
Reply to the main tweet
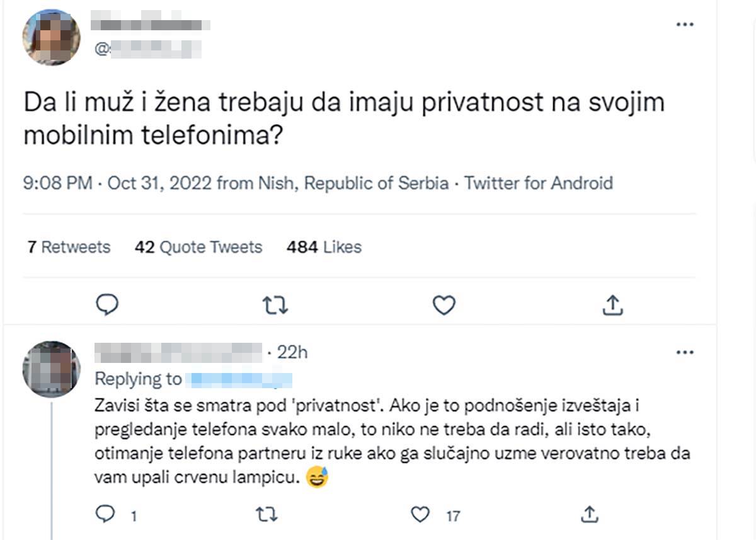click(x=107, y=306)
